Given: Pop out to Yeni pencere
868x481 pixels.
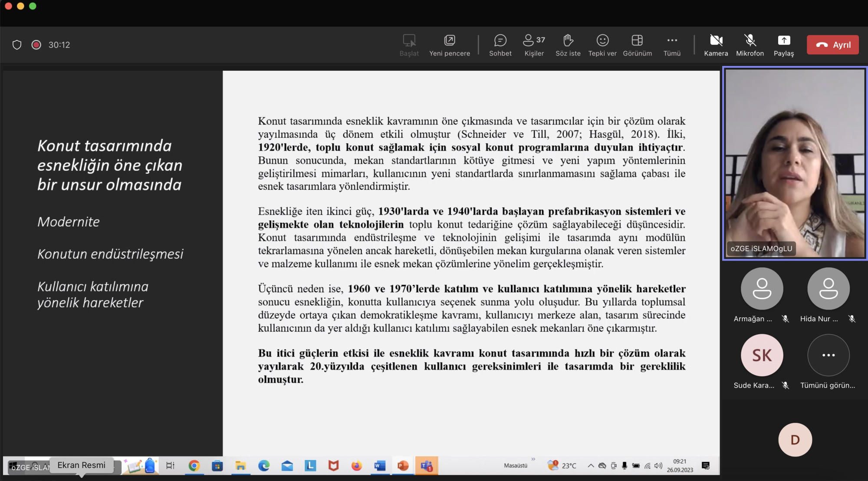Looking at the screenshot, I should point(449,45).
